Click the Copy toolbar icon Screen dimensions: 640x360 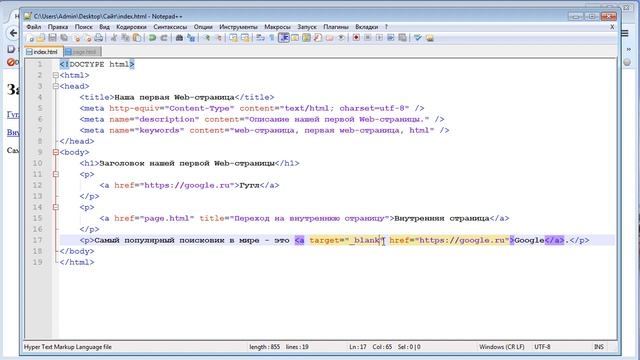coord(125,38)
